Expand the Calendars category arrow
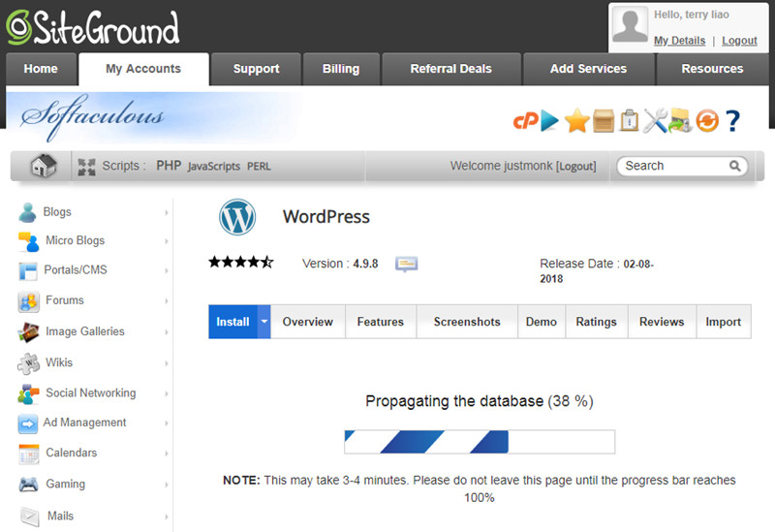This screenshot has height=532, width=775. pyautogui.click(x=167, y=454)
